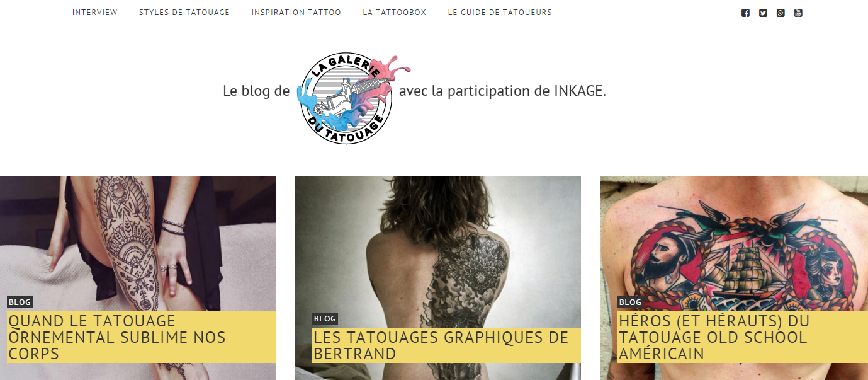Open the Interview menu item
This screenshot has height=380, width=868.
(x=95, y=13)
